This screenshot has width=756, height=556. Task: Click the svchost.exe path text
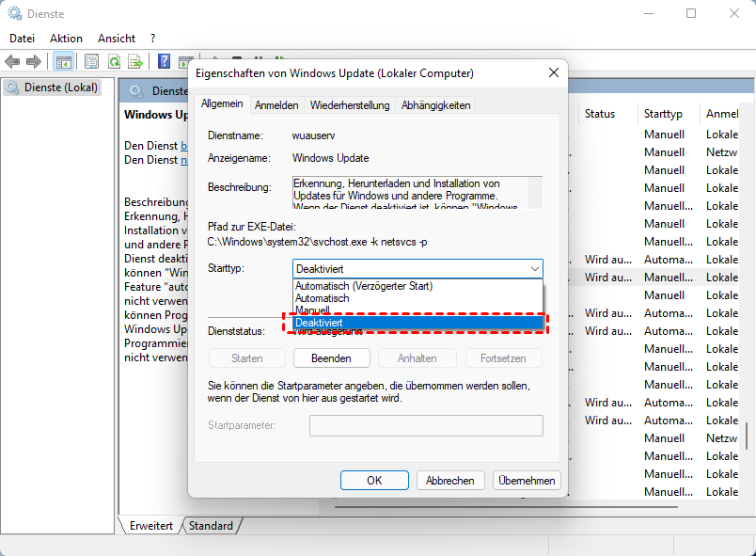(x=317, y=242)
